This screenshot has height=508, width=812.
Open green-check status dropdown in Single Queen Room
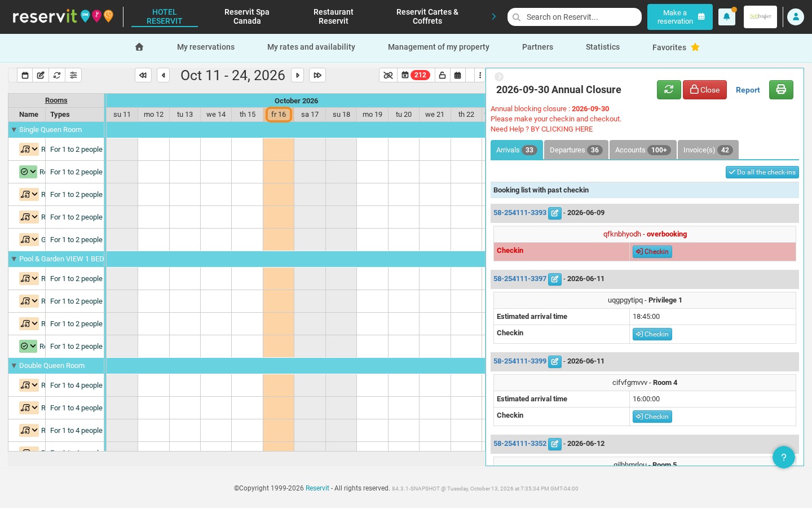(x=28, y=172)
